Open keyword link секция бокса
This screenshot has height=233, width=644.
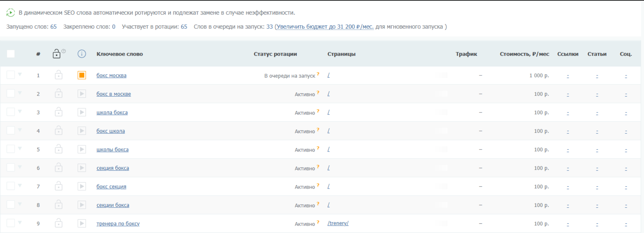113,168
